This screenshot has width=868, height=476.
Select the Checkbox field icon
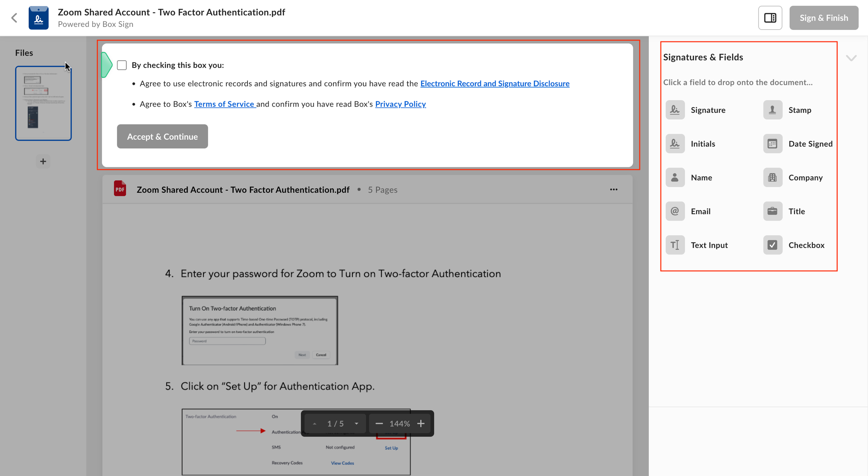(x=772, y=245)
